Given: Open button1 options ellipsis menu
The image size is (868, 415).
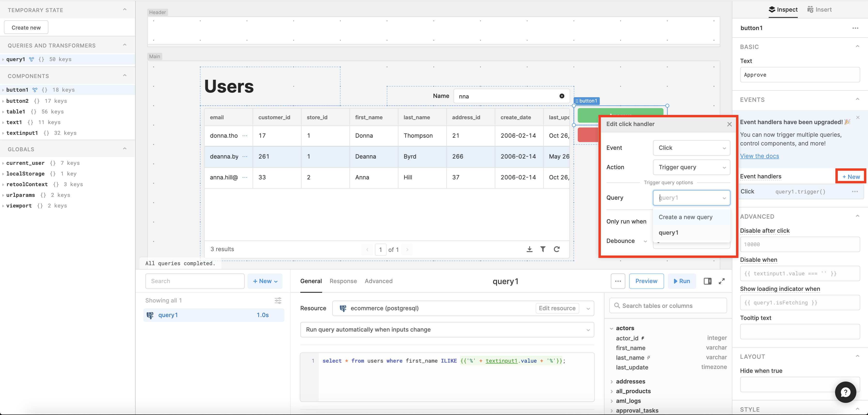Looking at the screenshot, I should (x=855, y=28).
